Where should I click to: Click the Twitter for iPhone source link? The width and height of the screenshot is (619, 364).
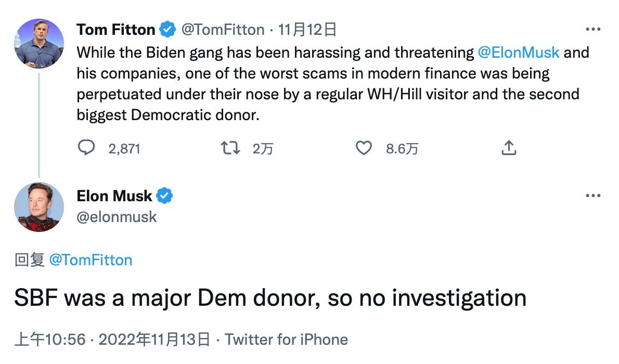286,340
